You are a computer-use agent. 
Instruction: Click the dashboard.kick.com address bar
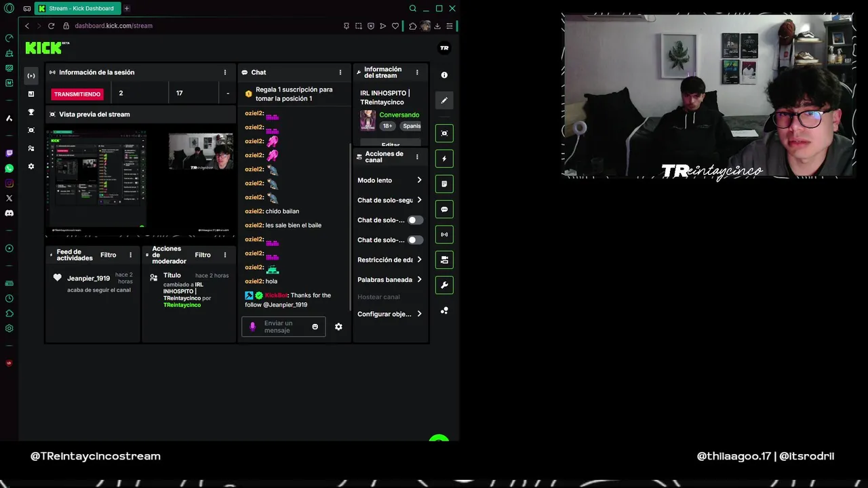click(x=114, y=26)
